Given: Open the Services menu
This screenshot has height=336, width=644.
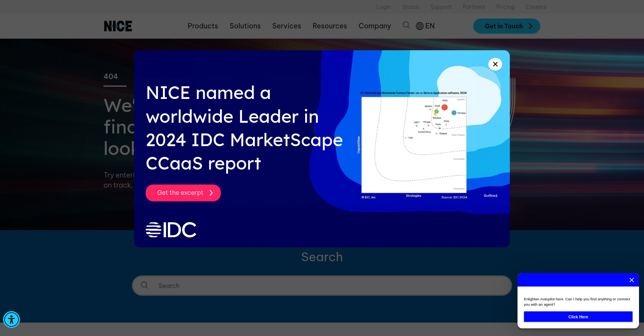Looking at the screenshot, I should click(x=286, y=26).
